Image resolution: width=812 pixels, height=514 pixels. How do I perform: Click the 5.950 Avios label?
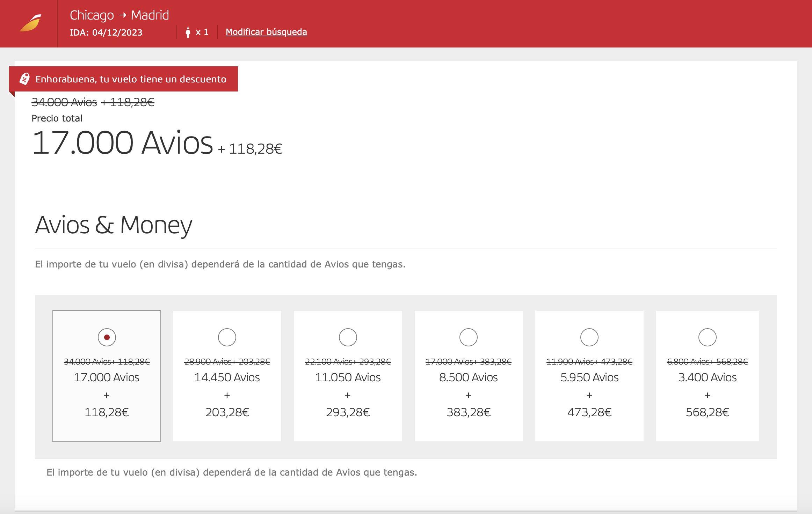(589, 377)
